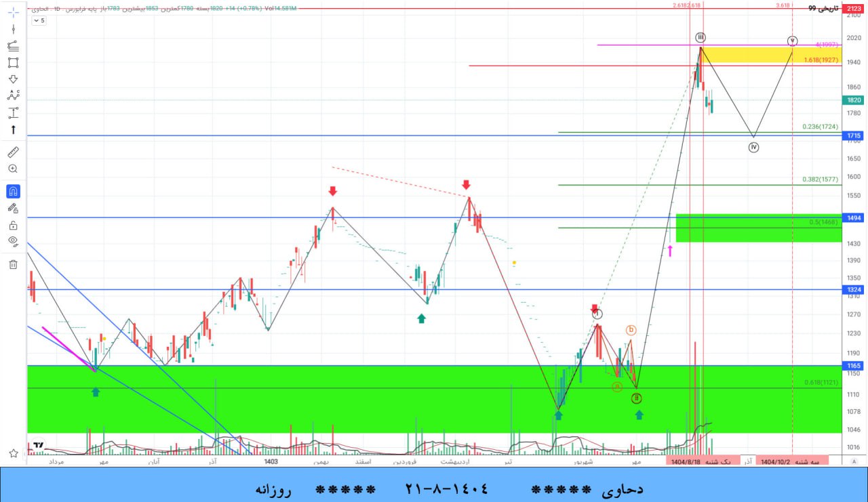
Task: Open the 1D timeframe selector
Action: (x=57, y=8)
